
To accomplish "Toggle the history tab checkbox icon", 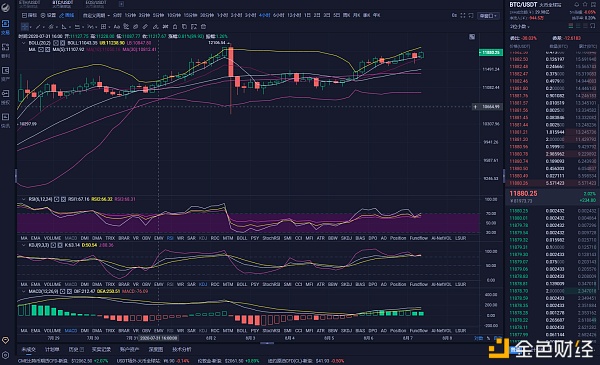I will (x=82, y=349).
